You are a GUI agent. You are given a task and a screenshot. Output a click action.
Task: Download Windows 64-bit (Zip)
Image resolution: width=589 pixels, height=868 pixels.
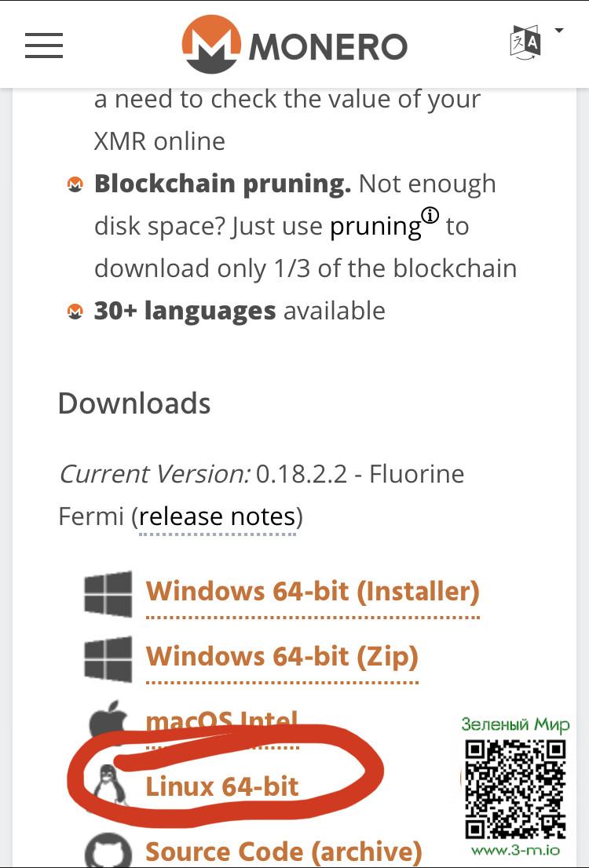(282, 656)
